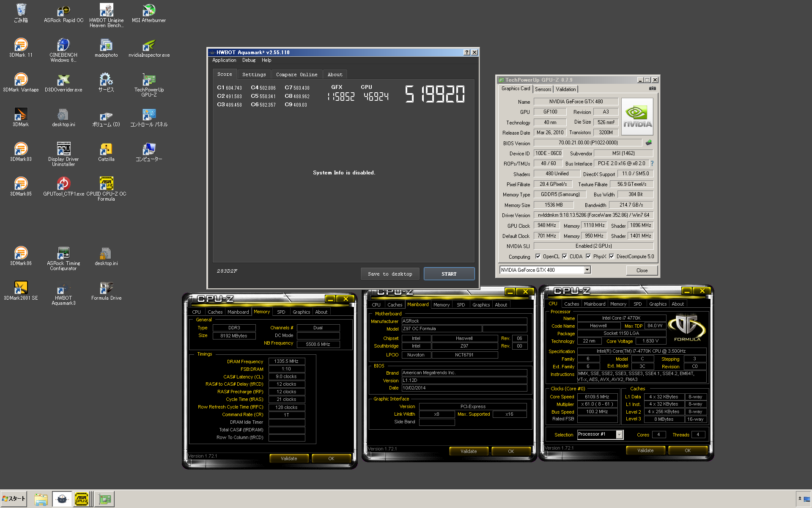Open 3DMark Vantage shortcut
This screenshot has width=812, height=508.
tap(21, 82)
